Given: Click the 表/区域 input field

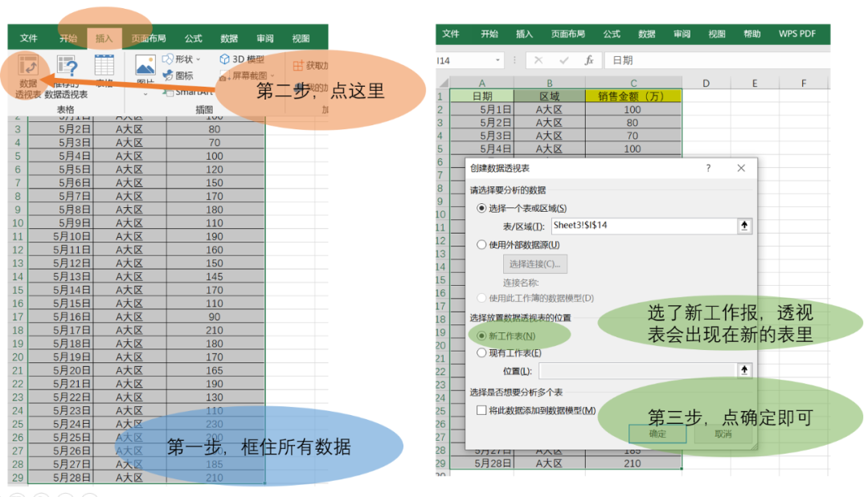Looking at the screenshot, I should pyautogui.click(x=644, y=226).
